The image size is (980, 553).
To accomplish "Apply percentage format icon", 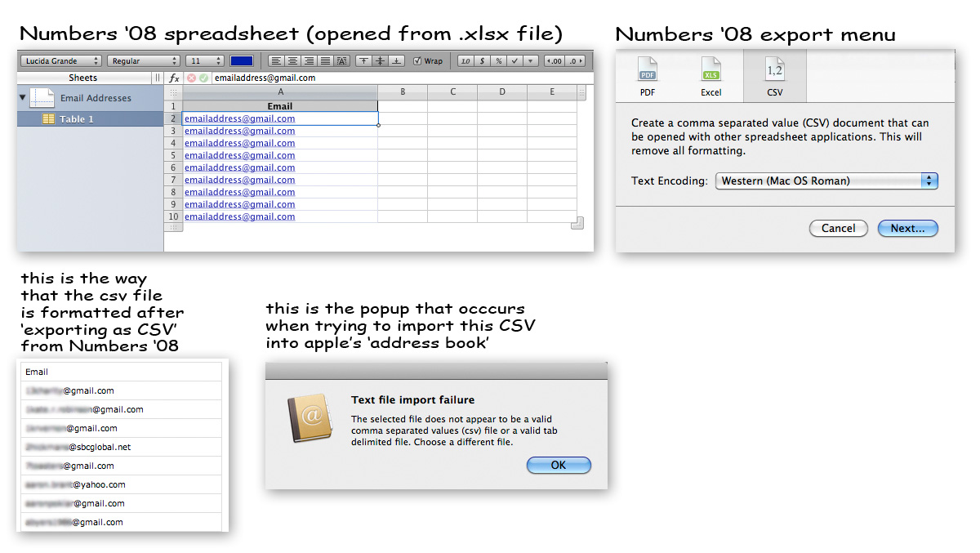I will click(499, 60).
